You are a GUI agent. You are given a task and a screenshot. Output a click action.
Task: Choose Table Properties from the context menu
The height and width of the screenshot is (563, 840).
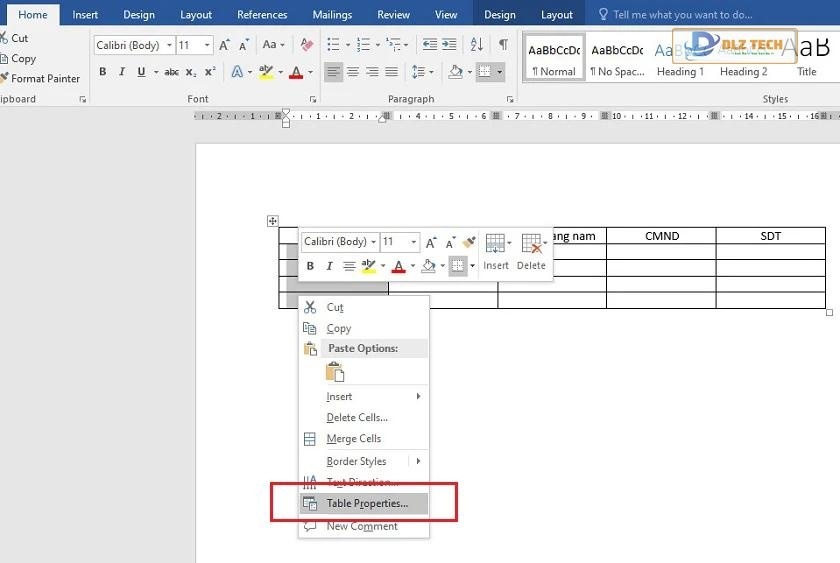[366, 503]
